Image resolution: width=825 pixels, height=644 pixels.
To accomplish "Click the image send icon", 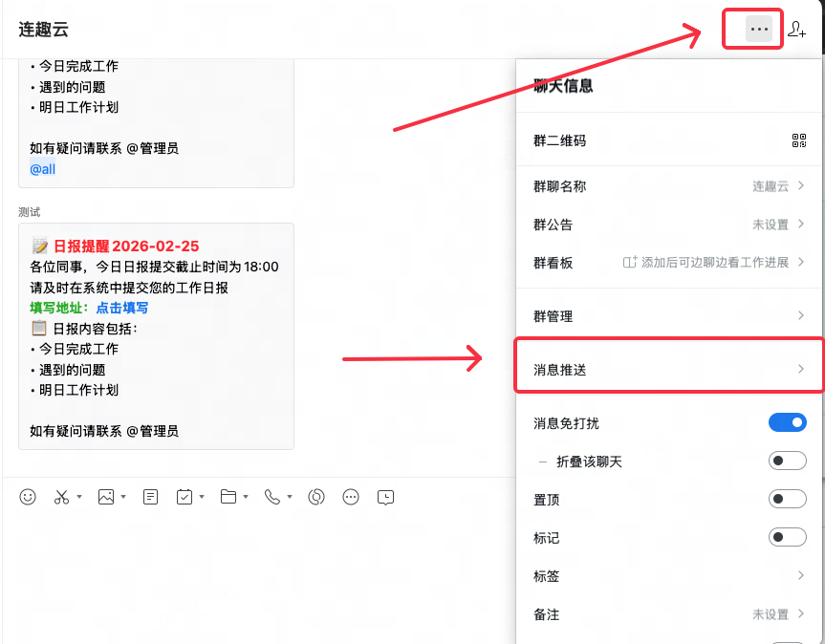I will pyautogui.click(x=106, y=497).
